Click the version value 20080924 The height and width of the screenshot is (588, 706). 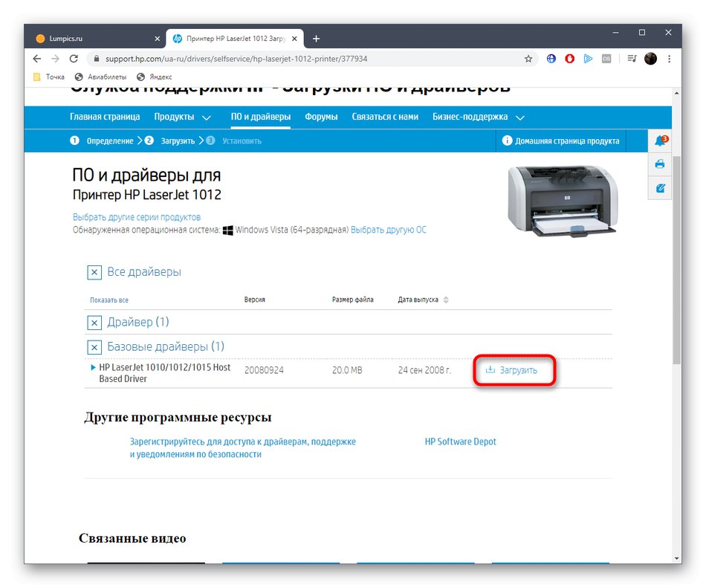(x=264, y=370)
